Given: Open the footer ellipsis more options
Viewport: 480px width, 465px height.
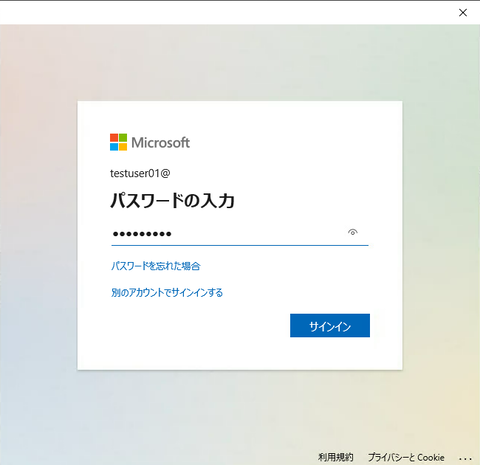Looking at the screenshot, I should coord(465,459).
